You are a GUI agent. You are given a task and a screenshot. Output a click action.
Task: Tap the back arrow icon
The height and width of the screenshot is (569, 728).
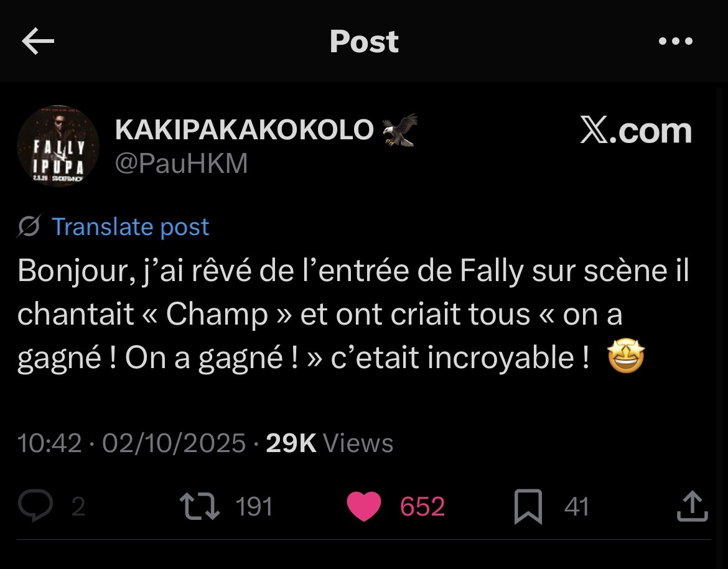click(x=38, y=42)
